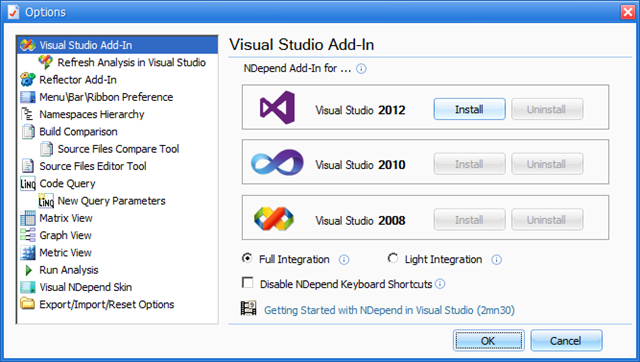Click info icon beside Disable Keyboard Shortcuts
Viewport: 640px width, 362px height.
click(x=440, y=284)
